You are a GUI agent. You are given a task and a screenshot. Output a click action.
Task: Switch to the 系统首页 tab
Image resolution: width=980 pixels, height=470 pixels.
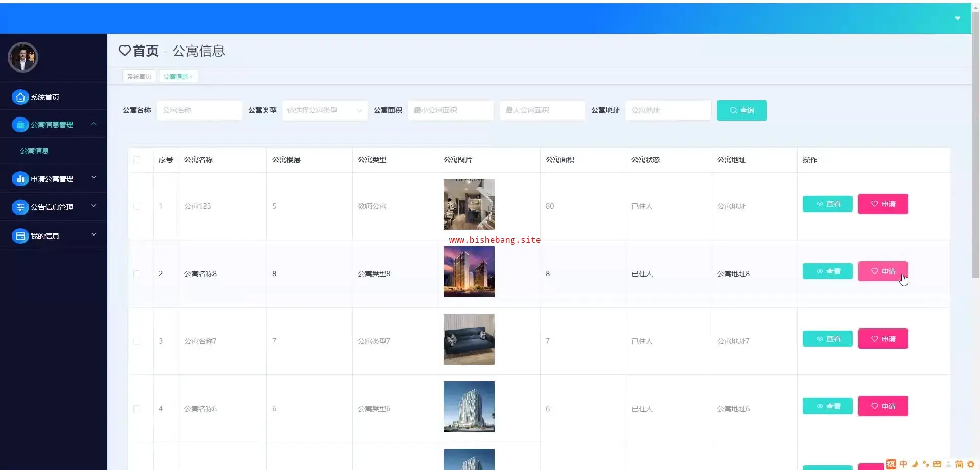tap(139, 77)
